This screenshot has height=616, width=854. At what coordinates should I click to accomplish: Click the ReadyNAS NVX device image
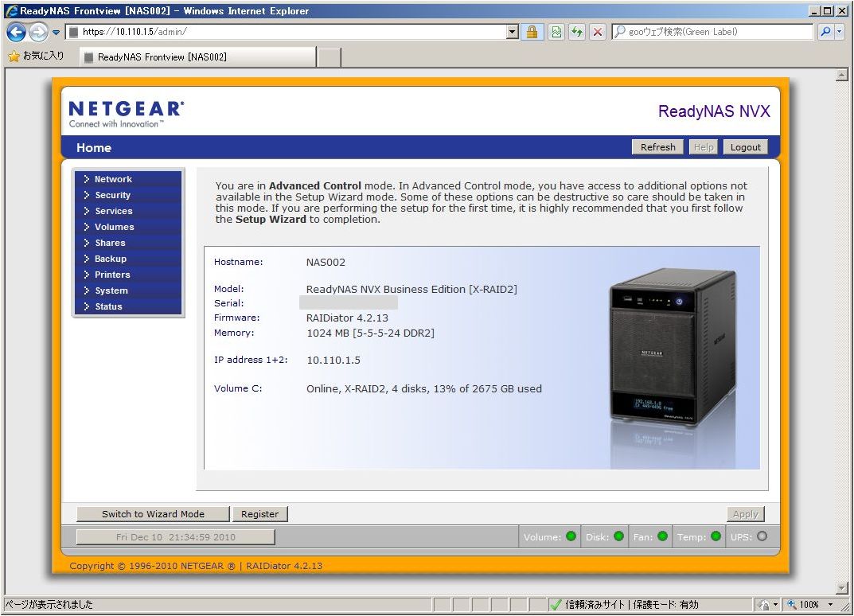(x=673, y=346)
